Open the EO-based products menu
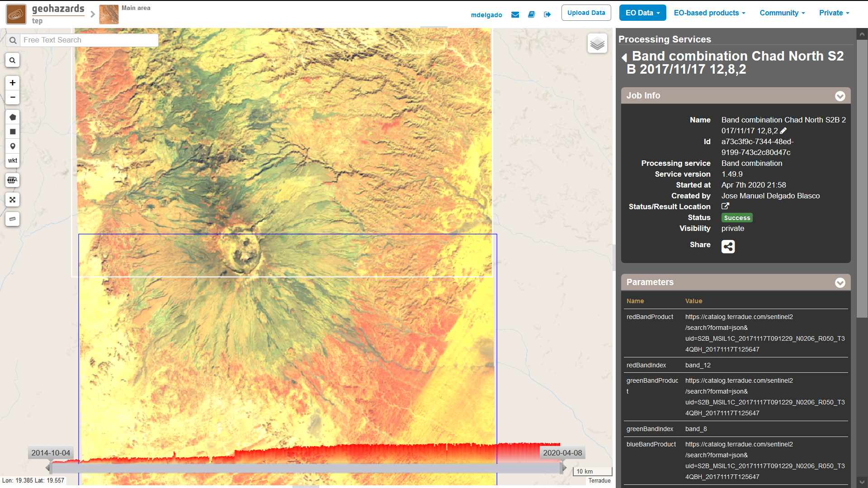 pos(709,13)
